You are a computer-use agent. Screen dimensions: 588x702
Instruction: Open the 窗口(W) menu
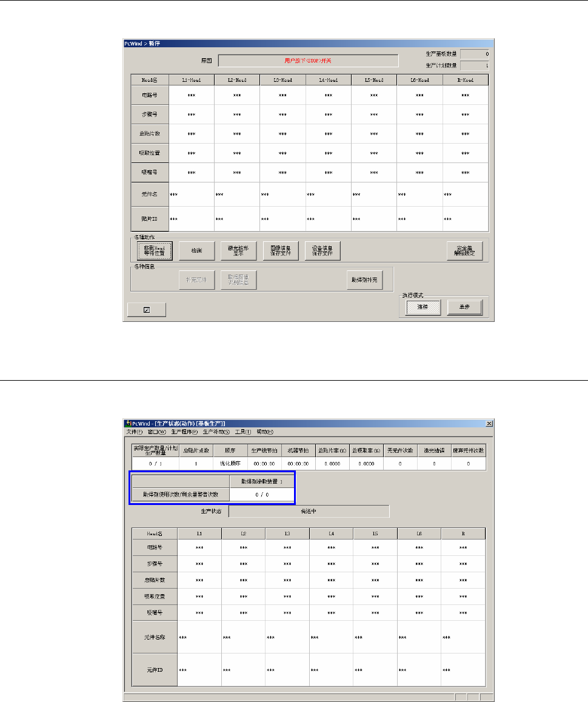pyautogui.click(x=157, y=432)
